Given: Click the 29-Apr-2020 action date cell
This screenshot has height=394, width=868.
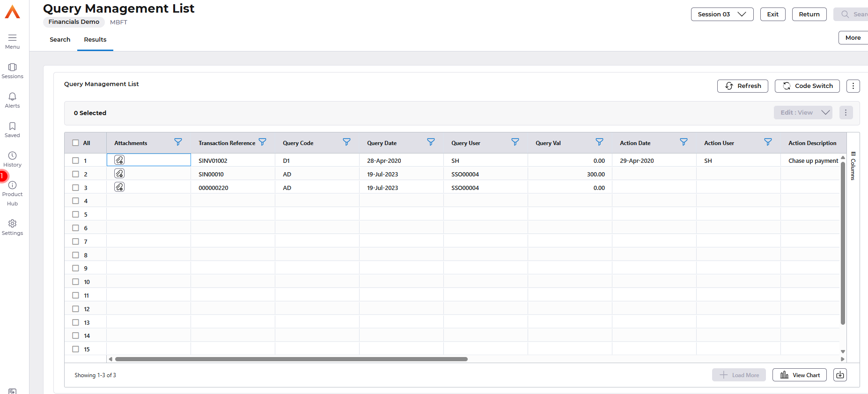Looking at the screenshot, I should click(654, 161).
